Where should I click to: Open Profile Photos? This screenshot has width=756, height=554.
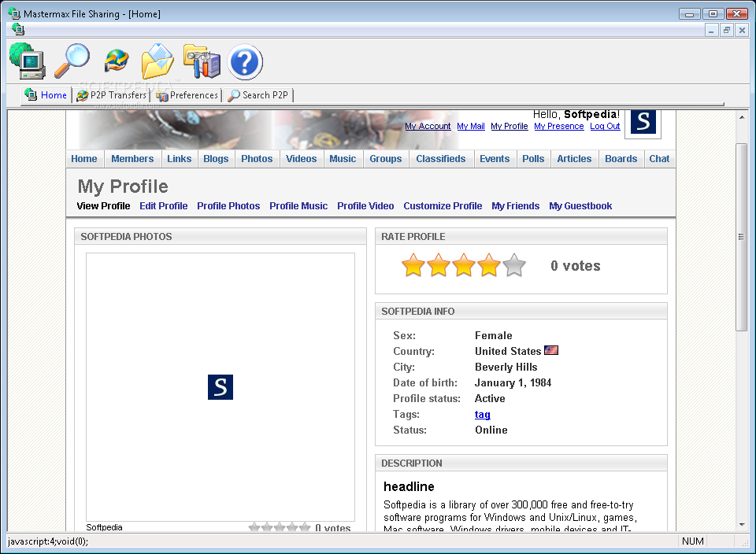pyautogui.click(x=228, y=205)
